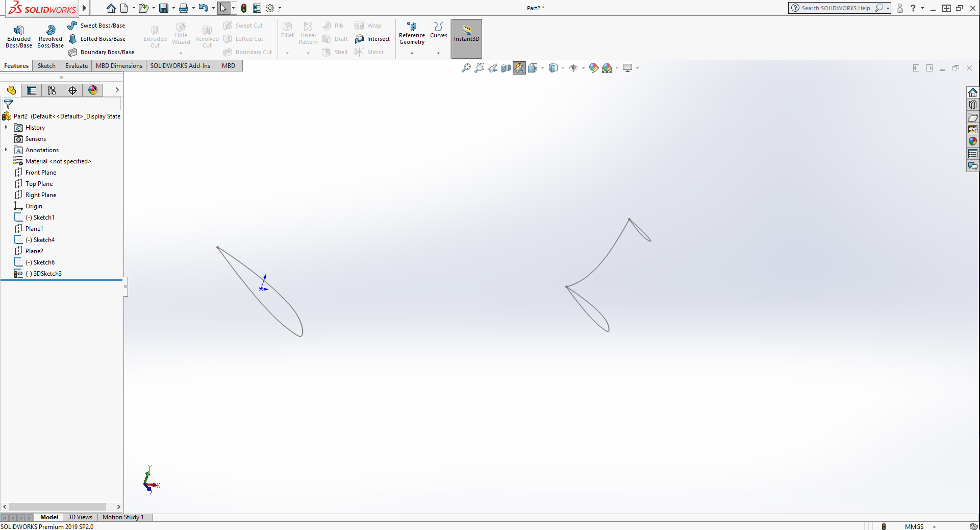Toggle Dynamic Annotation Views icon

[519, 68]
